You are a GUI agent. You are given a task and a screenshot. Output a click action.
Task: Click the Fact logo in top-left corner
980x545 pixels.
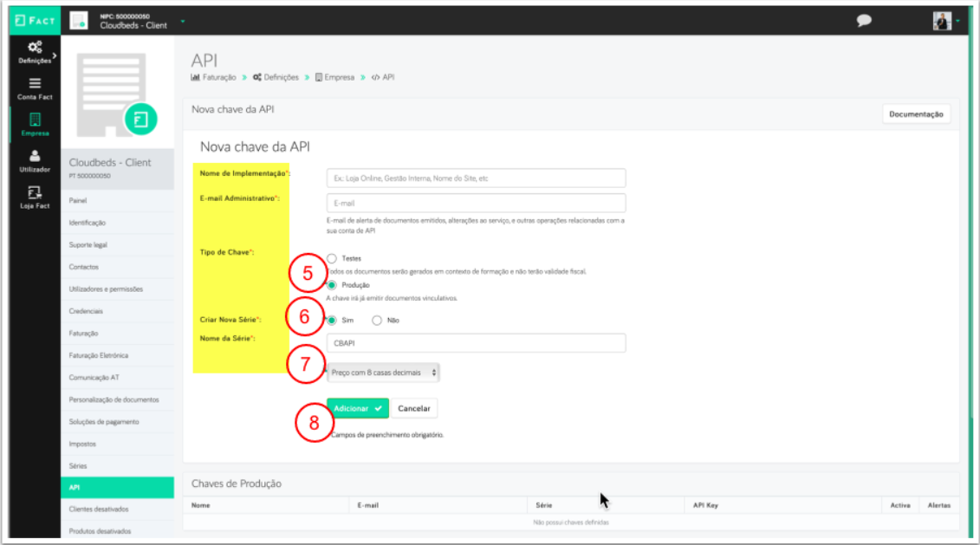coord(35,20)
